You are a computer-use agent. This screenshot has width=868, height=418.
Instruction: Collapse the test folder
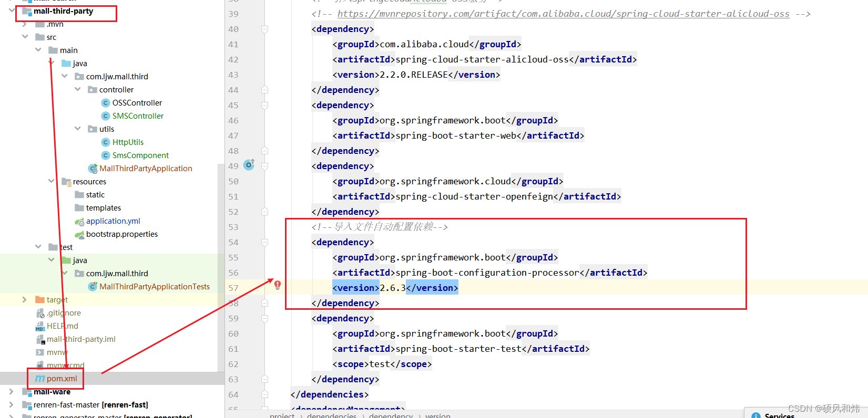coord(38,247)
